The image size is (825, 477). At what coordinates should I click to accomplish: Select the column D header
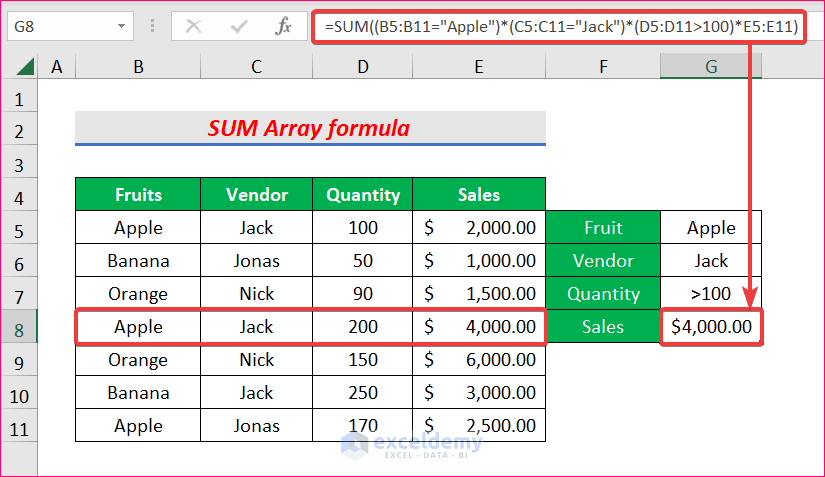pyautogui.click(x=362, y=67)
